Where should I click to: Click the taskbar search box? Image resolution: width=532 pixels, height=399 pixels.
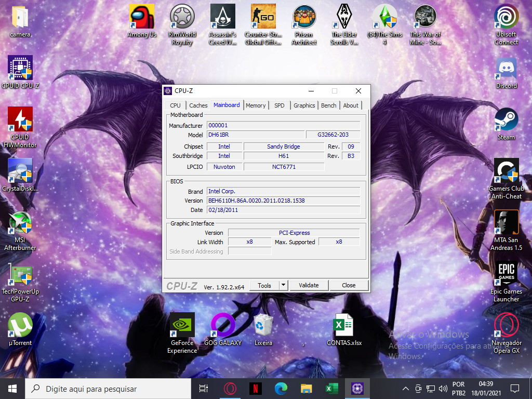pyautogui.click(x=108, y=389)
